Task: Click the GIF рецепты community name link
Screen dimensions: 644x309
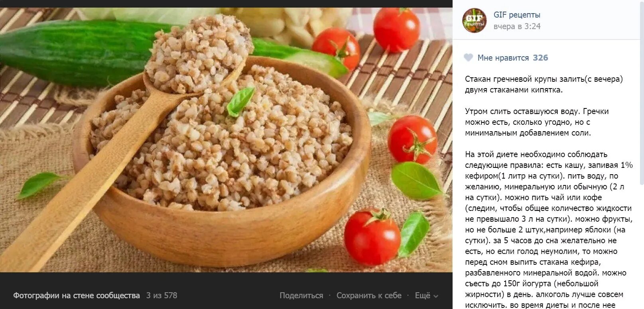Action: pos(517,15)
